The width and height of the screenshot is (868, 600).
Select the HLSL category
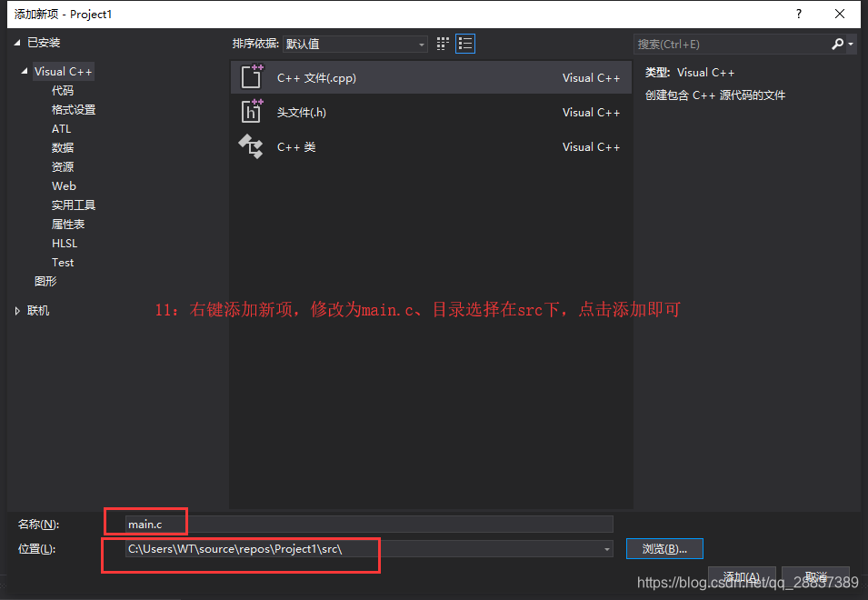(65, 243)
